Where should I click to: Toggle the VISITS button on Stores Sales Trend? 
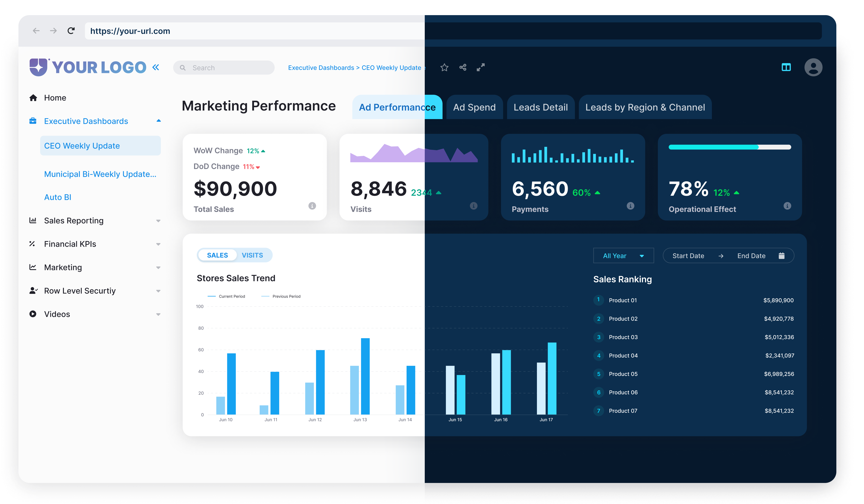click(x=252, y=255)
